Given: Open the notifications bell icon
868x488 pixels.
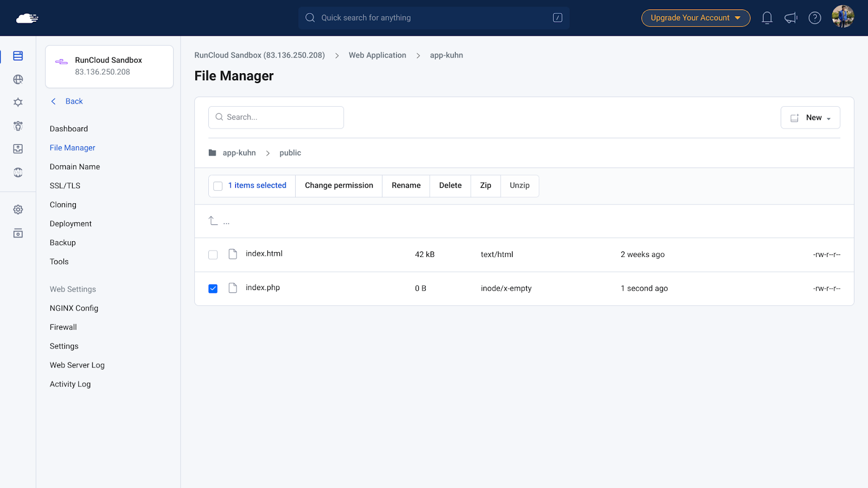Looking at the screenshot, I should pos(767,18).
